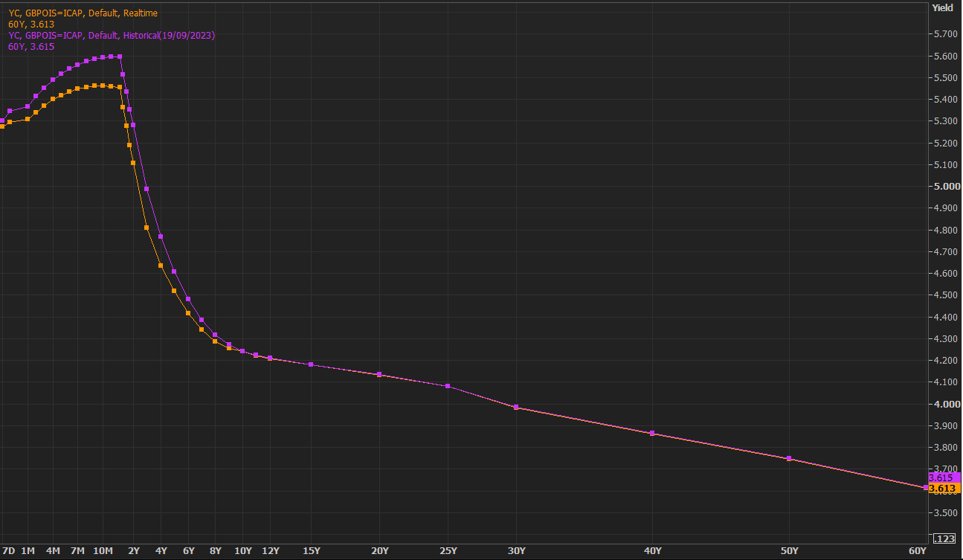Click the 5.000 yield axis label
The height and width of the screenshot is (560, 963).
tap(945, 187)
